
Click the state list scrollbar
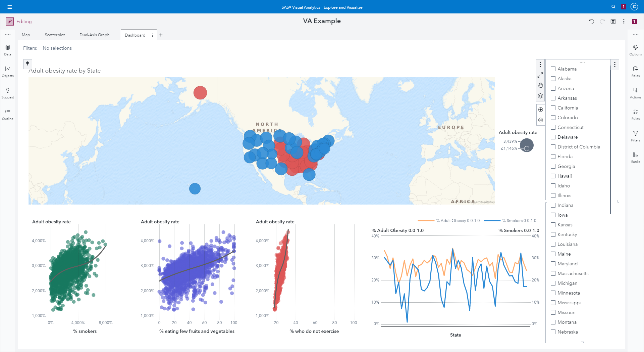[610, 139]
